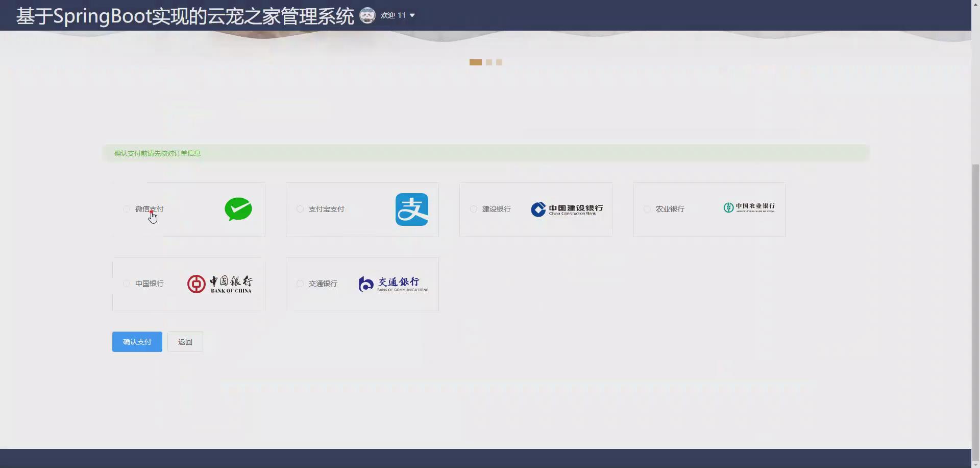Click the 交通银行 label text

[323, 284]
